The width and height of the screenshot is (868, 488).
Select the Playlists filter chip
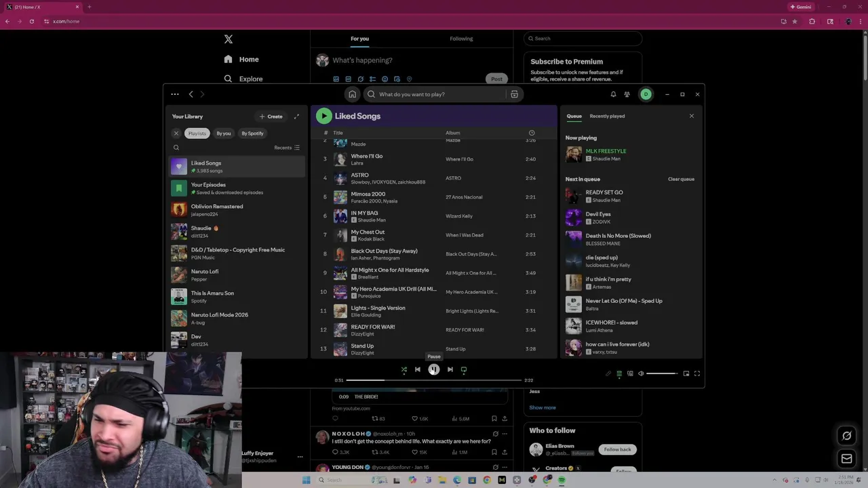(x=197, y=134)
